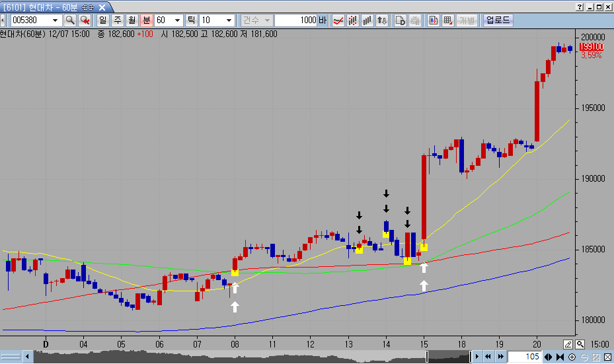Image resolution: width=614 pixels, height=364 pixels.
Task: Click the zoom-in plus circle icon
Action: point(572,357)
